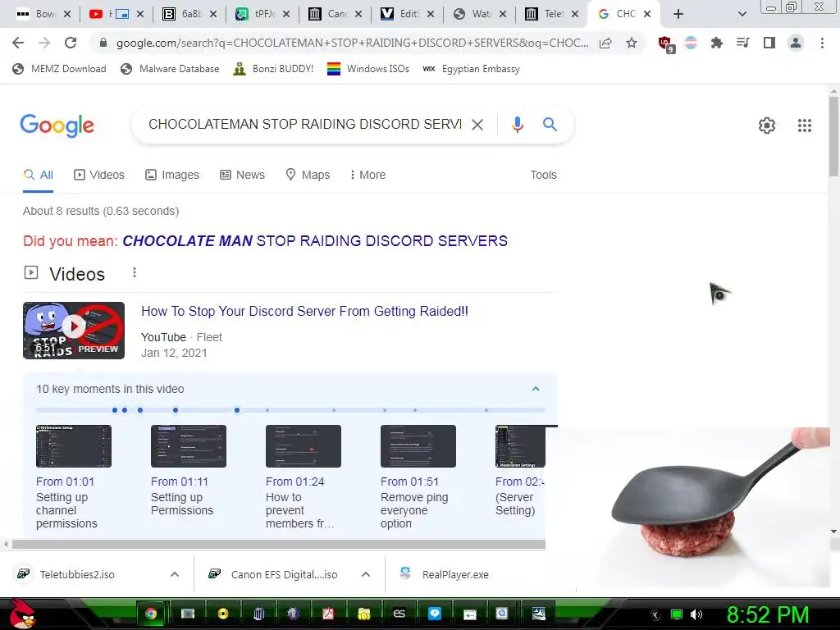Clear the search box with the X
This screenshot has width=840, height=630.
[x=477, y=125]
